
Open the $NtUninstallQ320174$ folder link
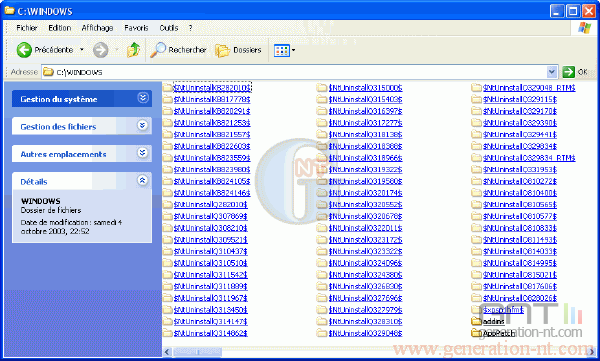pos(365,193)
